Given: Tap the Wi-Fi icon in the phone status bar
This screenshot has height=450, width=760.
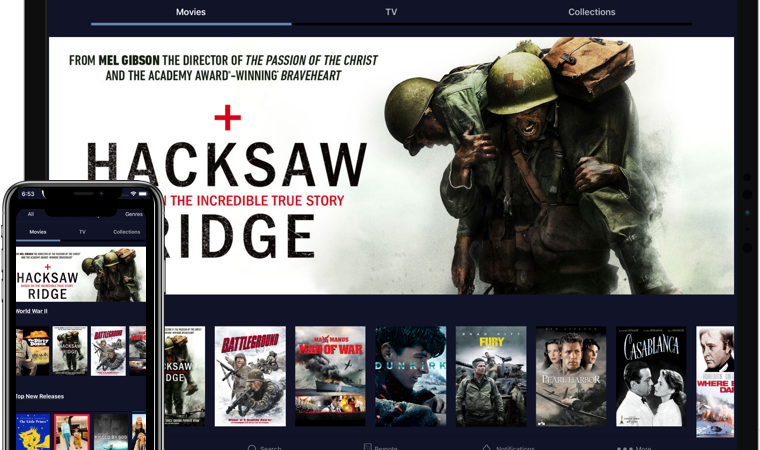Looking at the screenshot, I should (x=133, y=193).
